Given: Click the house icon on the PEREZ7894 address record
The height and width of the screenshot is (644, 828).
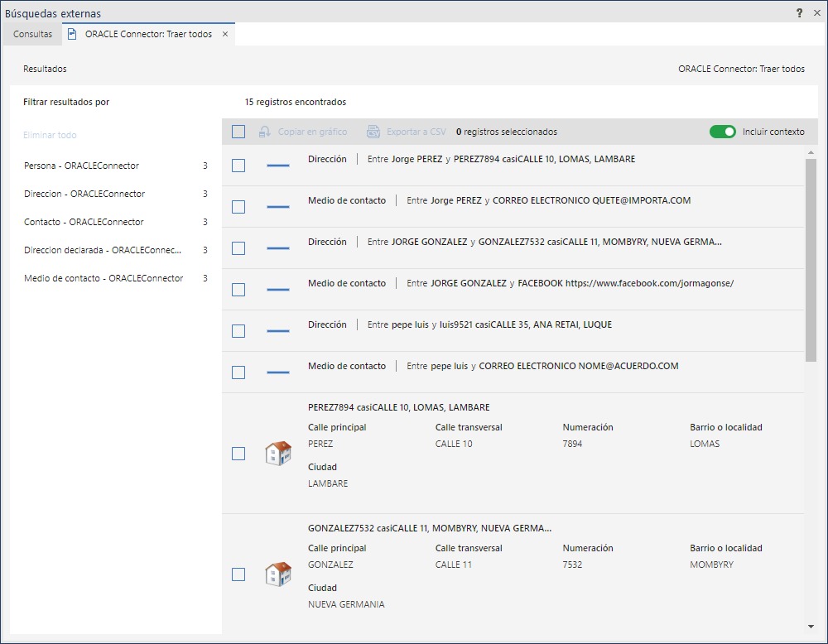Looking at the screenshot, I should coord(277,454).
